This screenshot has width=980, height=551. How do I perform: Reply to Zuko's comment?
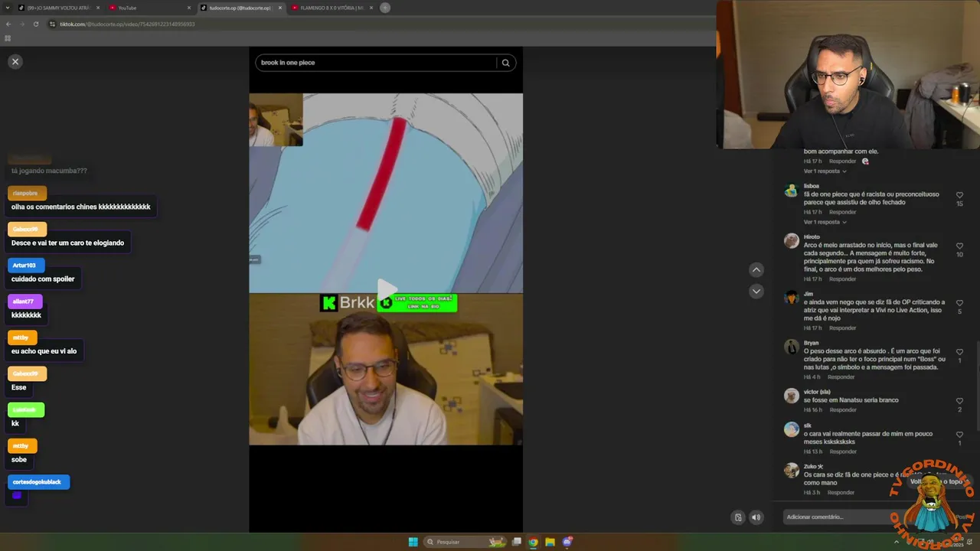(841, 493)
